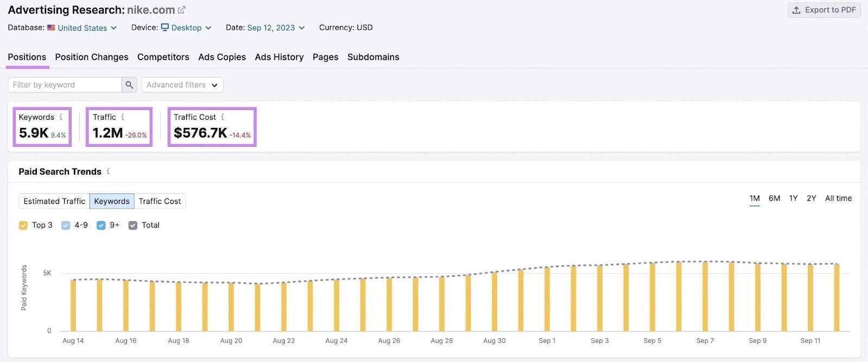
Task: Click the Traffic Cost info icon
Action: (x=222, y=117)
